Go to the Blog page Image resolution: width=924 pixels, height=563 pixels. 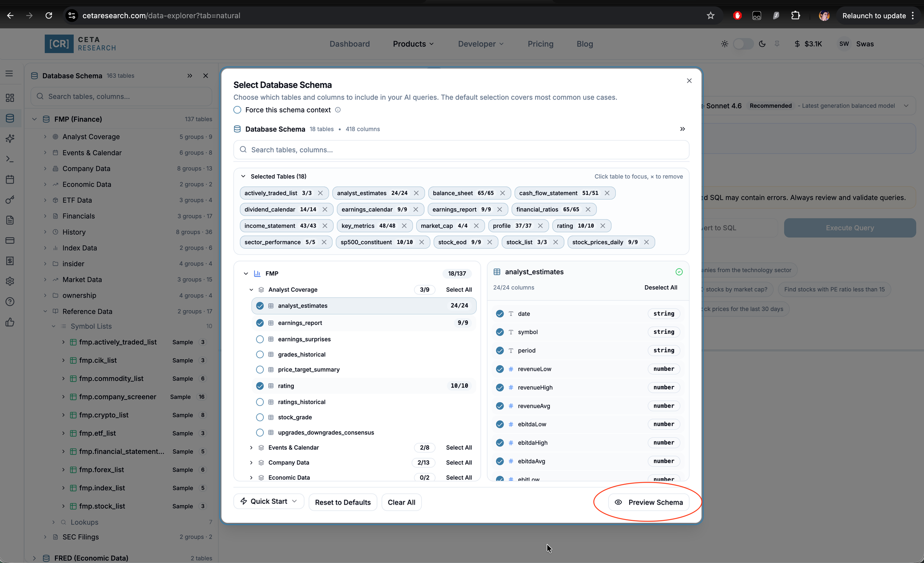[x=585, y=44]
